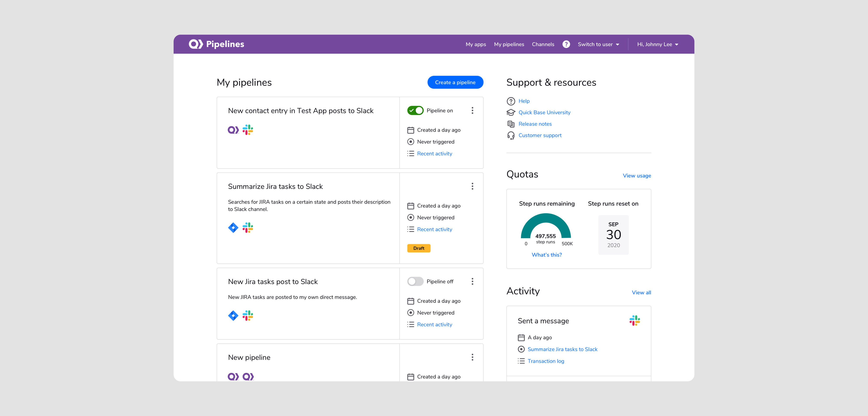This screenshot has width=868, height=416.
Task: Click the Quick Base University link
Action: [544, 112]
